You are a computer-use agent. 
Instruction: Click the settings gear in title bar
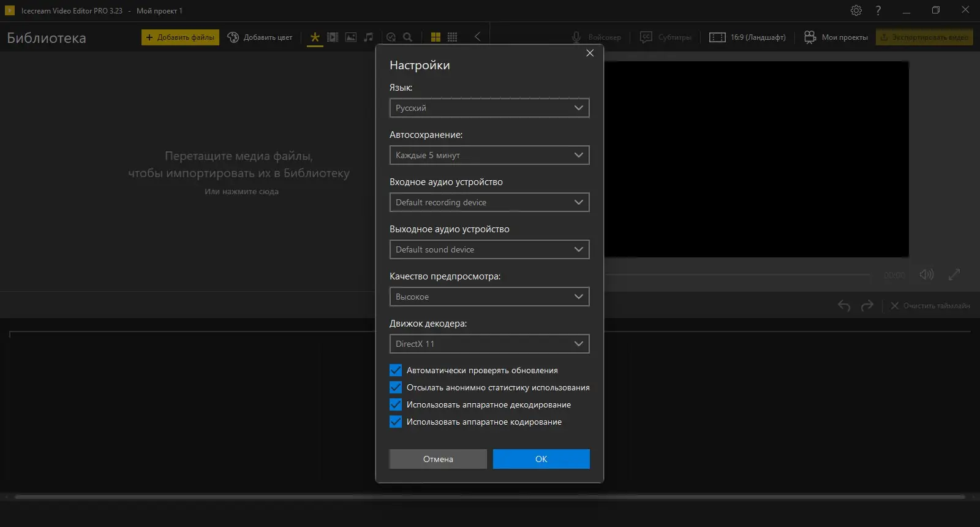coord(856,10)
